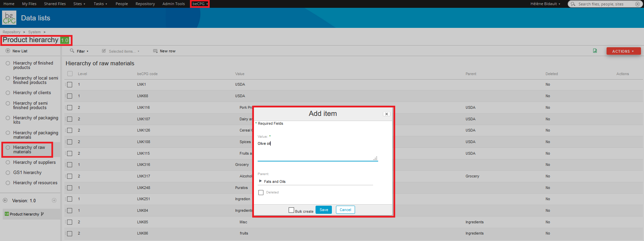This screenshot has width=644, height=241.
Task: Click the export spreadsheet icon near Actions
Action: pos(595,51)
